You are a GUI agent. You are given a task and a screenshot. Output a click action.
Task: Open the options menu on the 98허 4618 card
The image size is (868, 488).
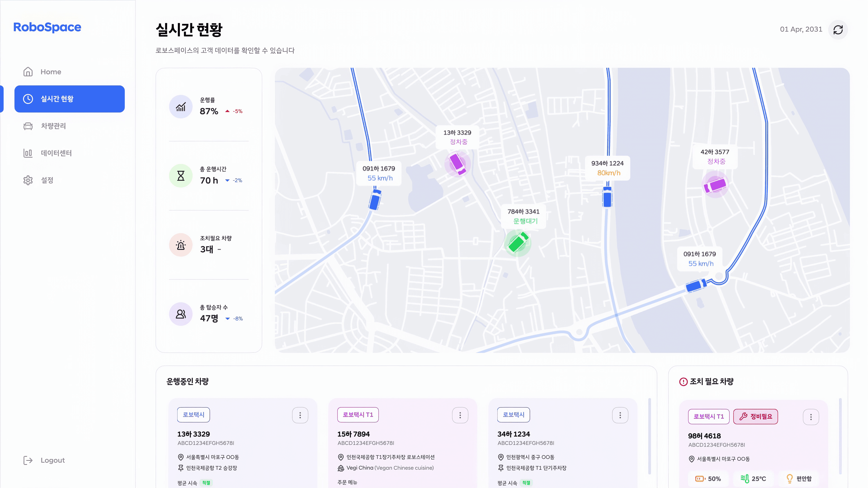(x=811, y=417)
